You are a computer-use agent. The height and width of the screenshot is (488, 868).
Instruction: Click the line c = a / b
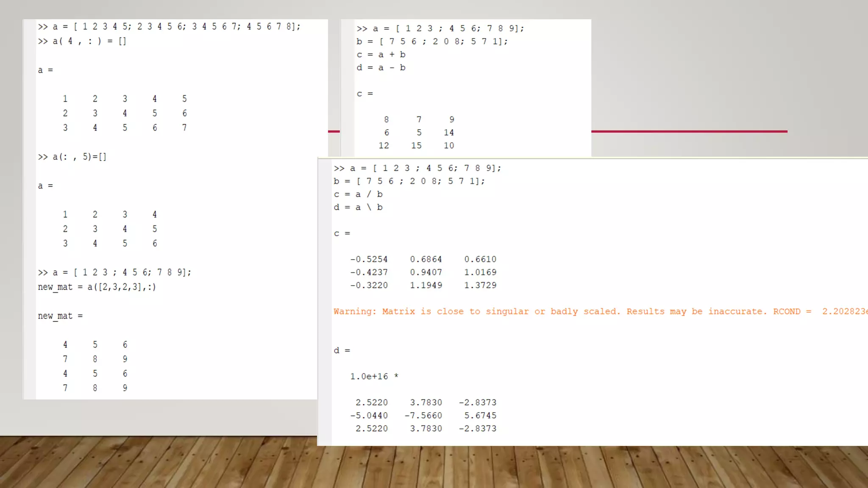point(358,194)
